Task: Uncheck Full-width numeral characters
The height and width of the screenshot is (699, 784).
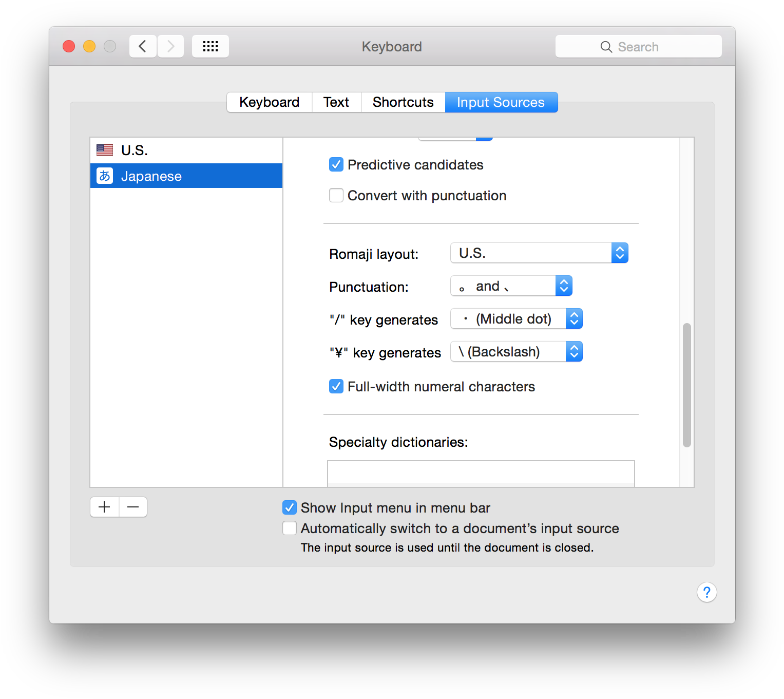Action: pos(336,386)
